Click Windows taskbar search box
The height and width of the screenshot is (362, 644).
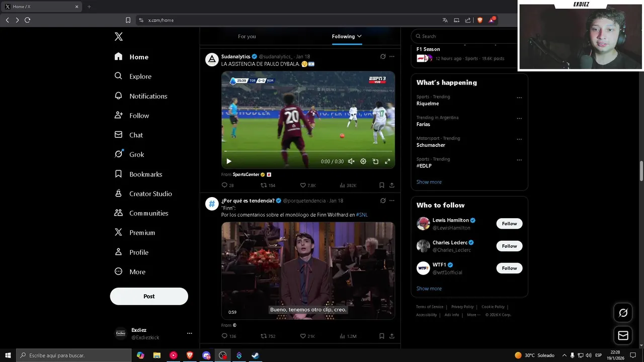coord(73,355)
